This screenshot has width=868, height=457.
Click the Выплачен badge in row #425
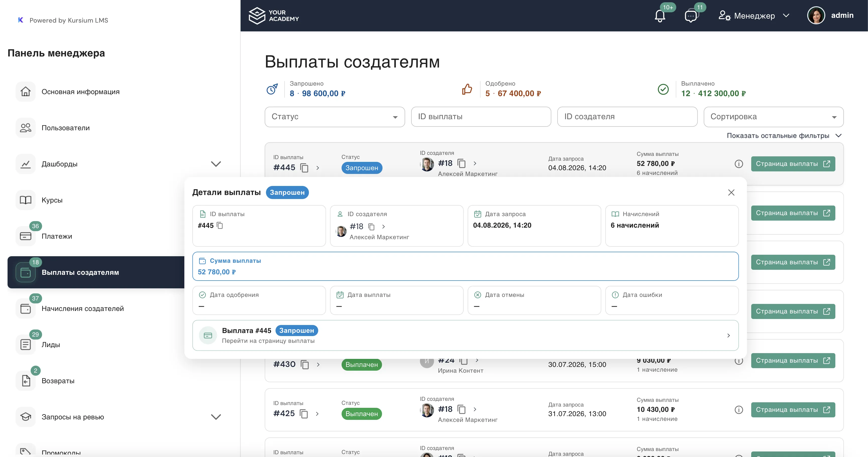(x=362, y=414)
